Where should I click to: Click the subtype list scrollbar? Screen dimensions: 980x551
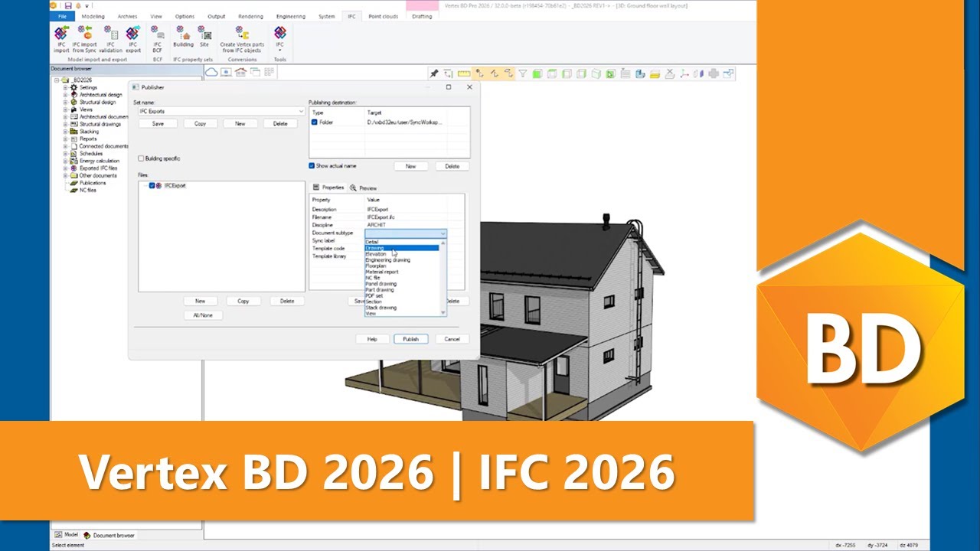443,278
